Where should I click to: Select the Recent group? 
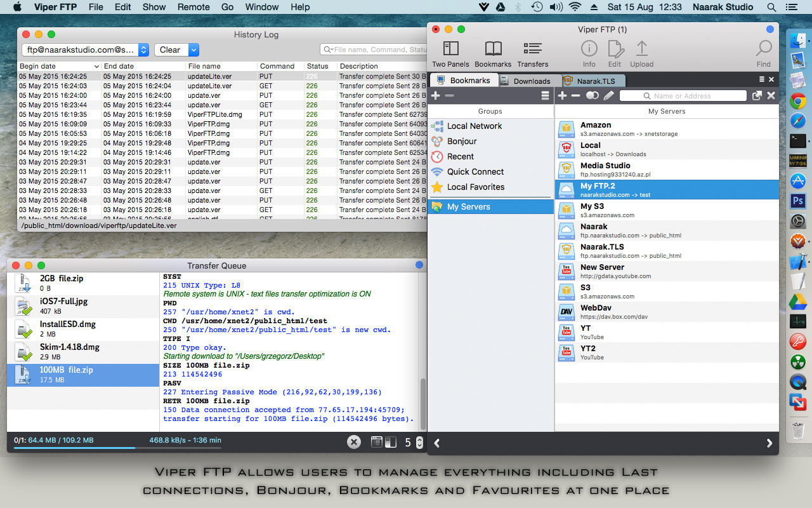[490, 156]
